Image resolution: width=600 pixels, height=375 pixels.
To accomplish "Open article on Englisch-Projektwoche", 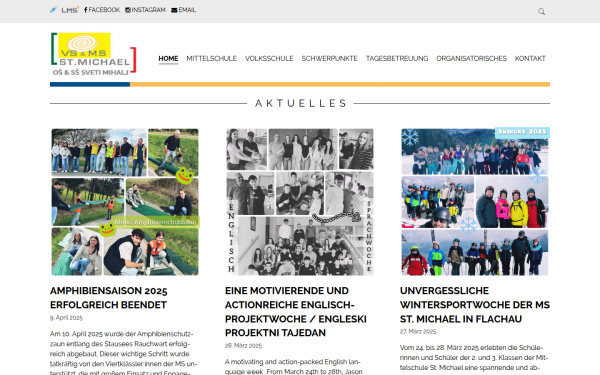I will point(296,312).
